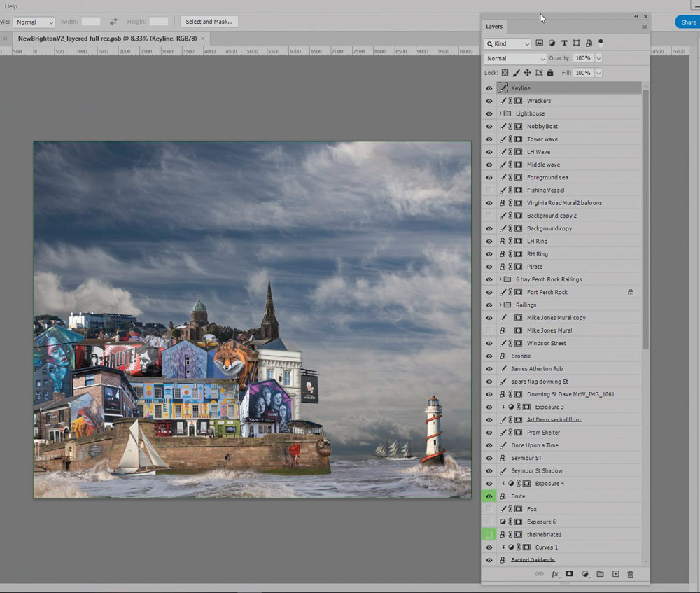
Task: Select the Windsor Street layer
Action: tap(563, 343)
